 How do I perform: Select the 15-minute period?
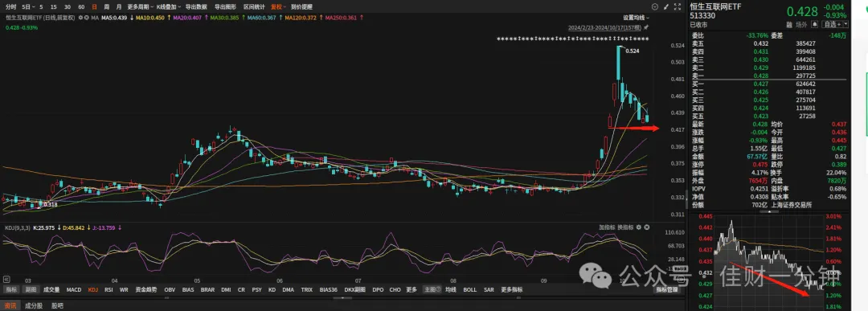point(53,6)
